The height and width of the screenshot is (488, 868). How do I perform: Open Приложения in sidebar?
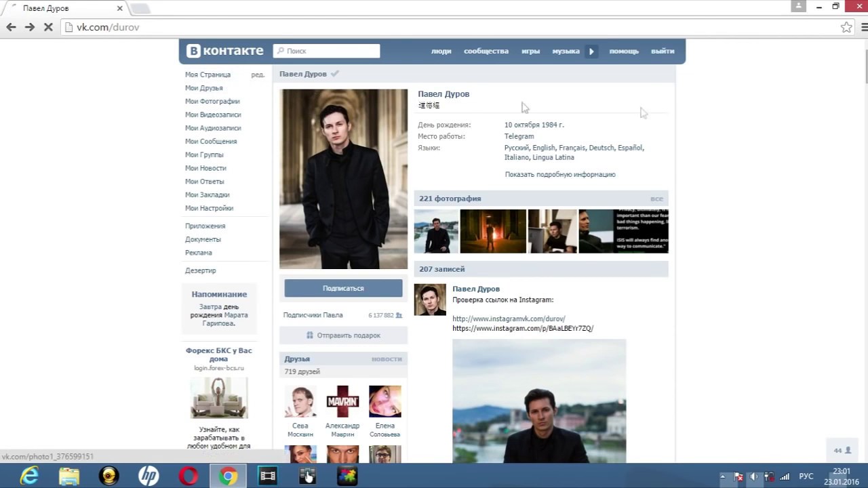pos(205,226)
